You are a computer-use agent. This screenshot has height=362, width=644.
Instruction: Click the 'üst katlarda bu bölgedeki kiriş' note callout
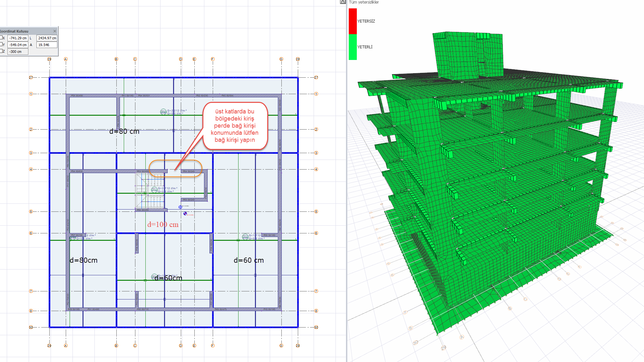point(235,126)
